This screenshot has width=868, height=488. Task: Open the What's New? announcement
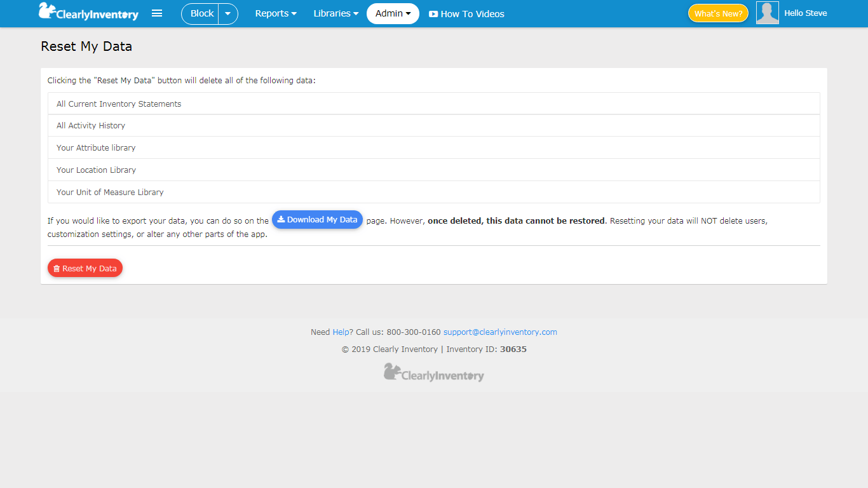[718, 13]
